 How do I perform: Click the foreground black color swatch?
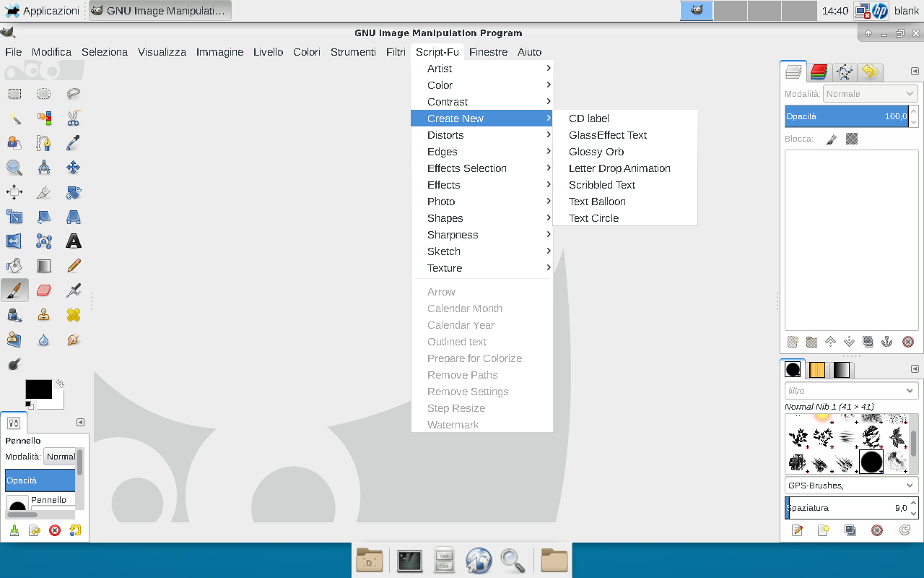(x=39, y=389)
